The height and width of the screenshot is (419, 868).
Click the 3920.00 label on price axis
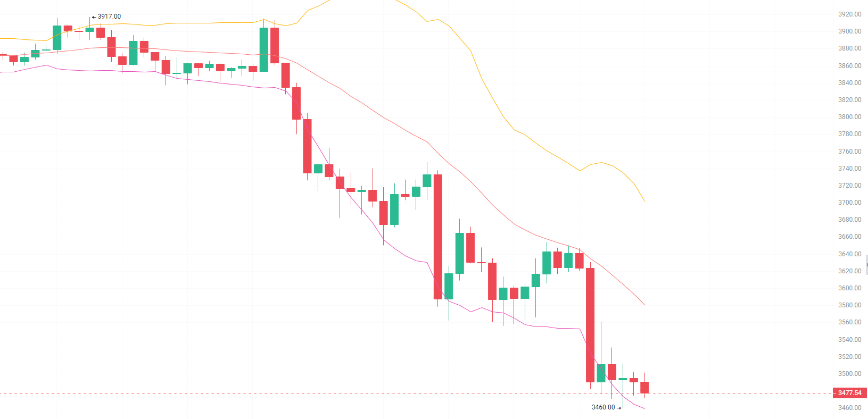[x=849, y=14]
